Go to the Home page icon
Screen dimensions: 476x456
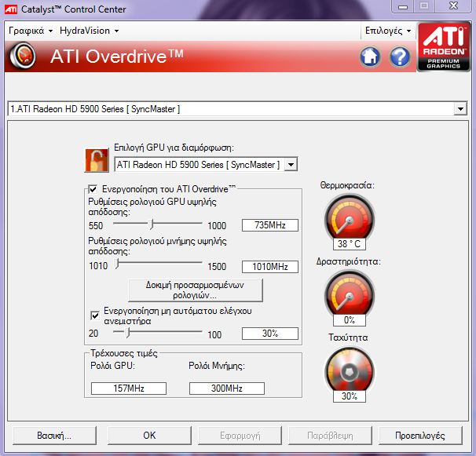370,57
